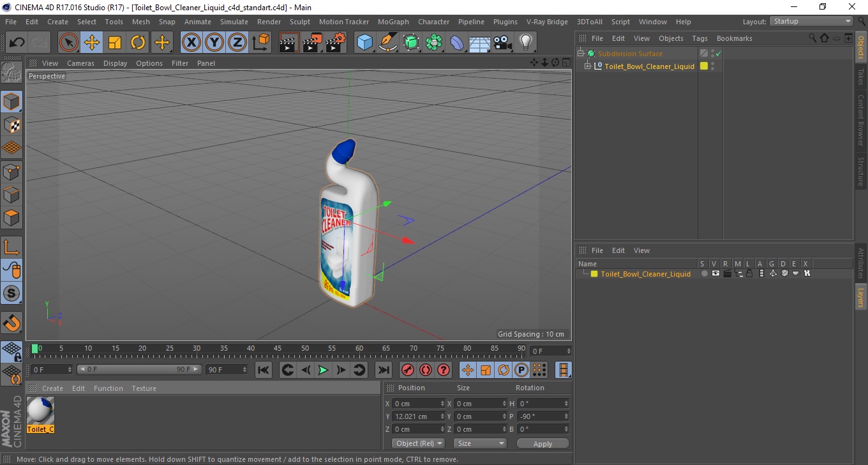Click the timeline frame 45 marker
Screen dimensions: 868x465
tap(278, 349)
